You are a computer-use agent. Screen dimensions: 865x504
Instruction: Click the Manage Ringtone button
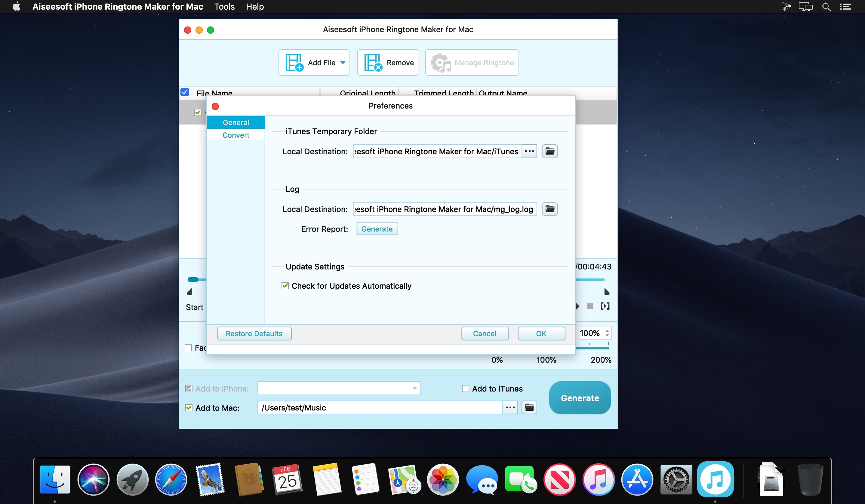(x=472, y=63)
